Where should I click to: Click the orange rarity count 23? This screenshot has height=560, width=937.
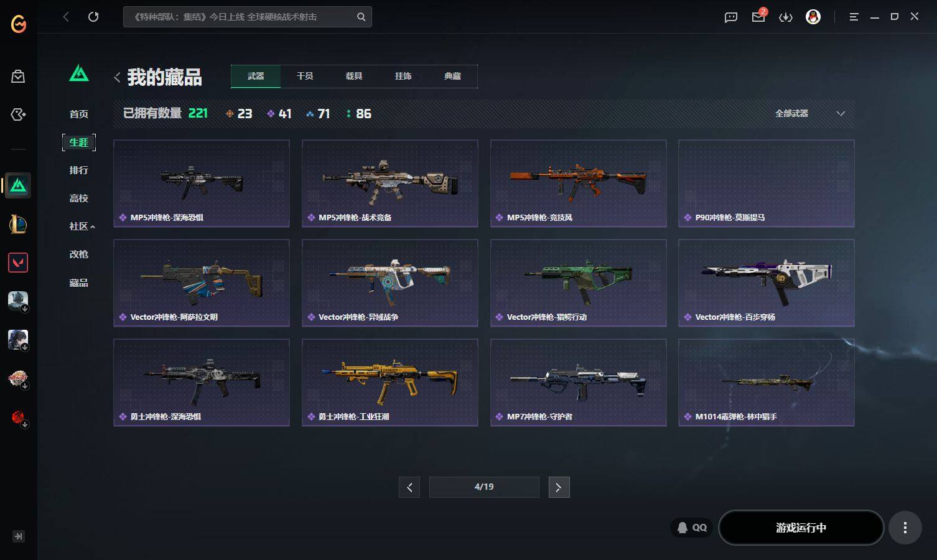[239, 114]
